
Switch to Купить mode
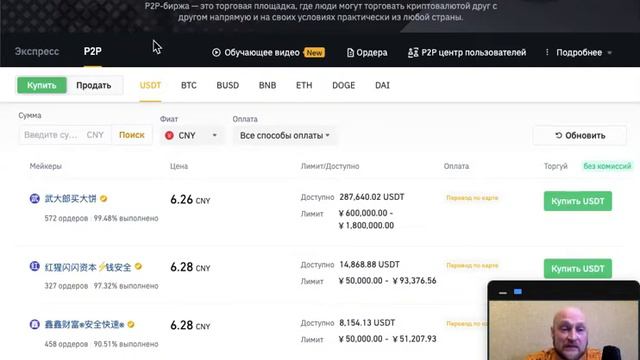pos(42,85)
